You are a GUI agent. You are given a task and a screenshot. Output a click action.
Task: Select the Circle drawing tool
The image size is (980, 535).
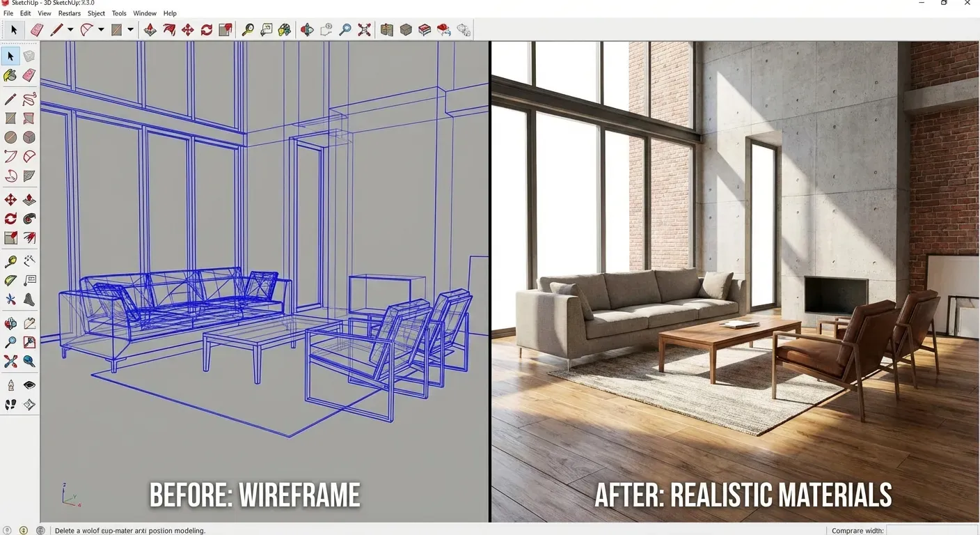click(10, 137)
